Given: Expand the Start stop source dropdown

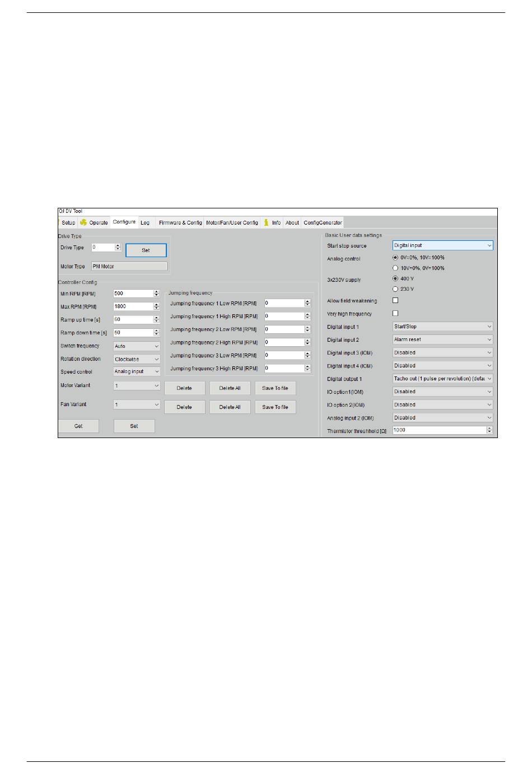Looking at the screenshot, I should [x=443, y=245].
